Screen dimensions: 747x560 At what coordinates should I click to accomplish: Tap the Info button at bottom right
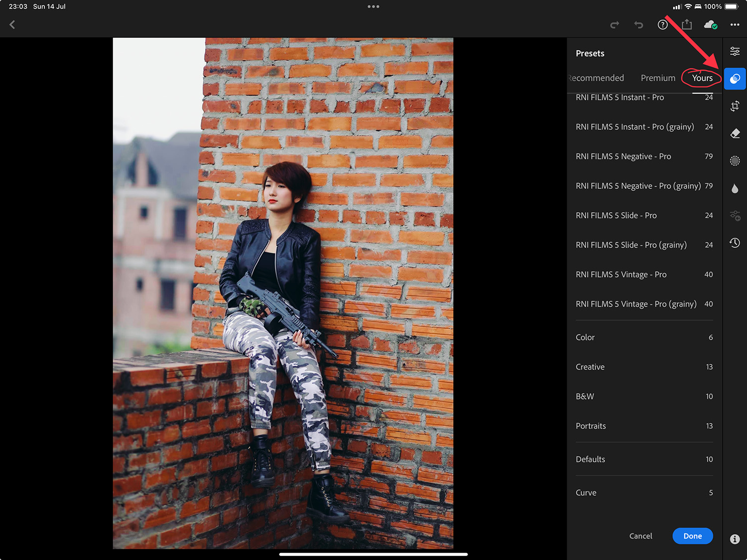735,539
